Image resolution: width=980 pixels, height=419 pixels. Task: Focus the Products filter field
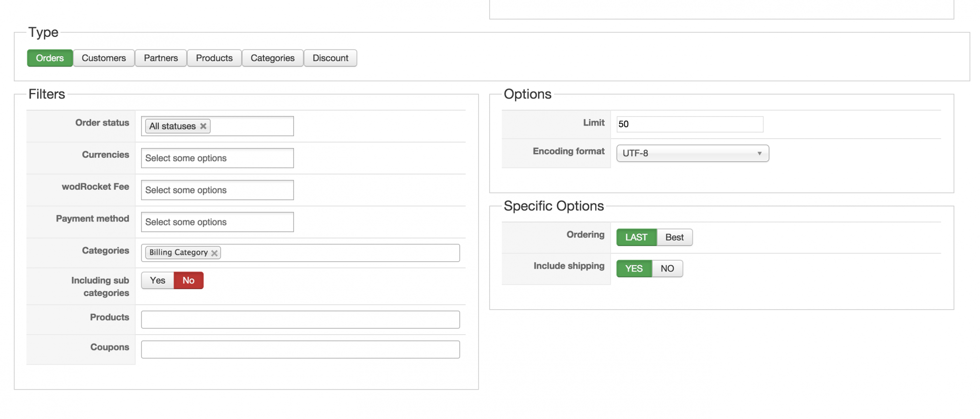click(x=300, y=320)
